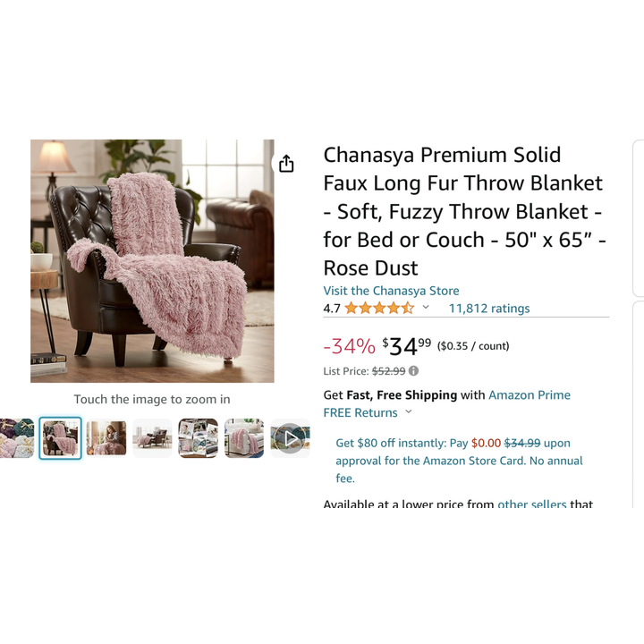Screen dimensions: 644x644
Task: Select the woman wrapped in blanket thumbnail
Action: click(106, 437)
